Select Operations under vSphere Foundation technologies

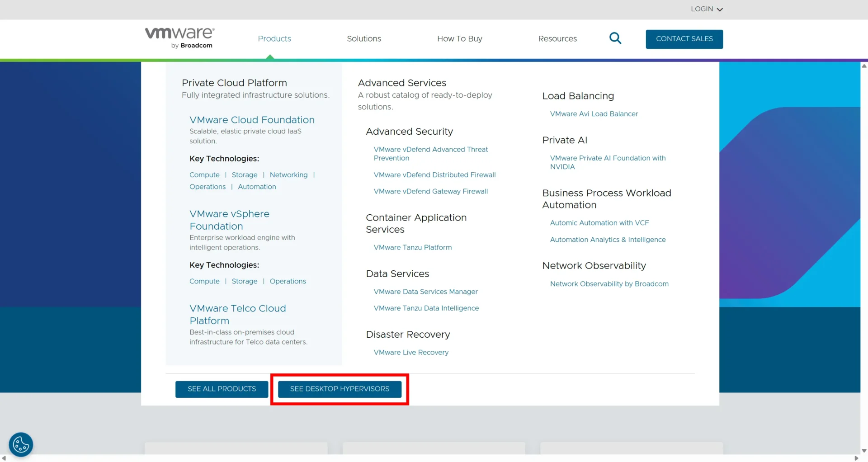click(x=288, y=281)
